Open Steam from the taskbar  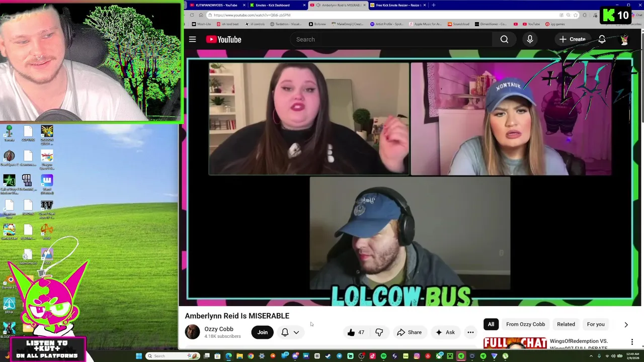328,356
